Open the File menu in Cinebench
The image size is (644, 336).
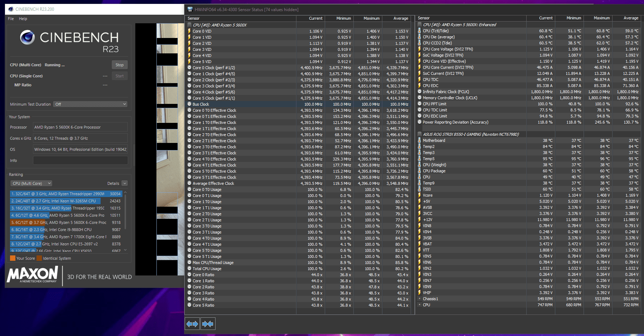pyautogui.click(x=11, y=19)
